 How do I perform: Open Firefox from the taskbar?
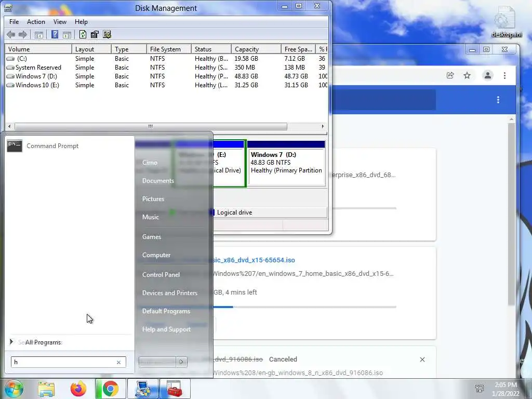tap(78, 389)
